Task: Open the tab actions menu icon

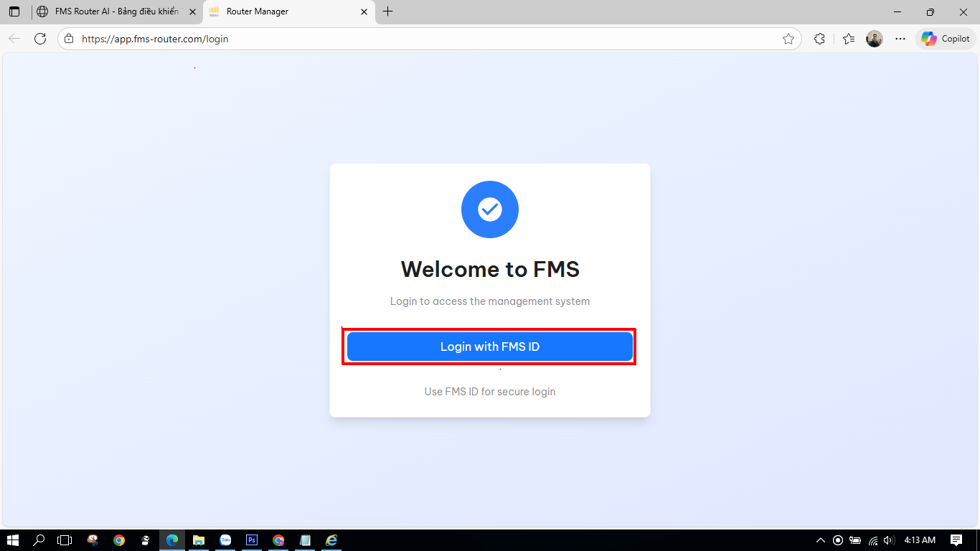Action: pyautogui.click(x=14, y=11)
